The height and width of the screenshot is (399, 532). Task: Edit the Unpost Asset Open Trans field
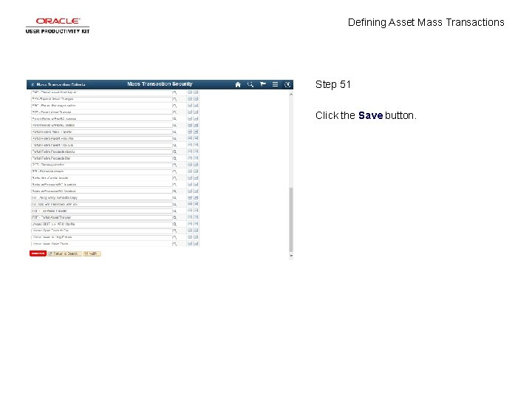102,244
